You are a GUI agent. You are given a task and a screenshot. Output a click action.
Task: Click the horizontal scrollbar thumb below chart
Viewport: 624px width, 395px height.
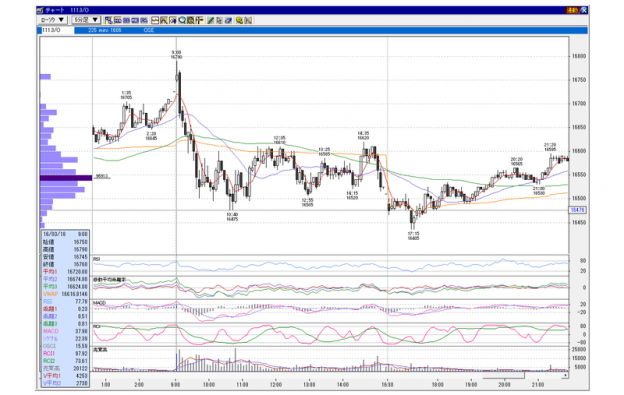coord(503,375)
